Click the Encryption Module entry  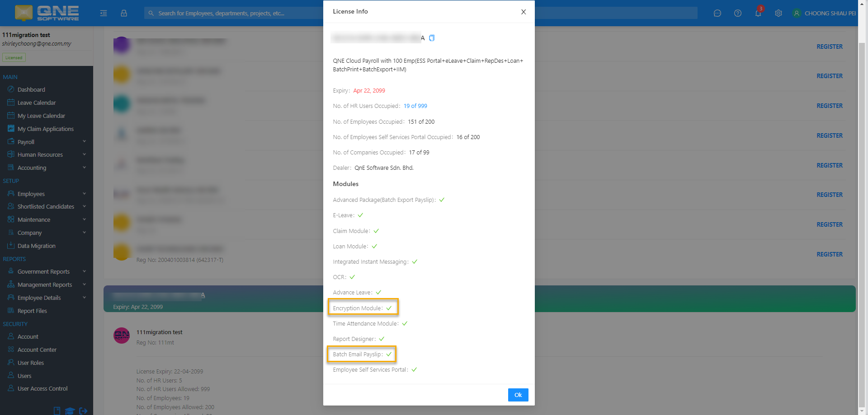tap(363, 308)
